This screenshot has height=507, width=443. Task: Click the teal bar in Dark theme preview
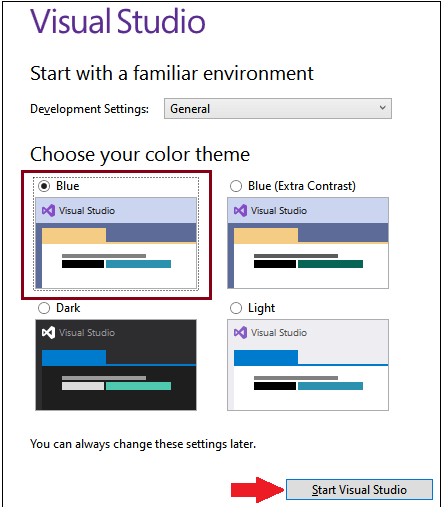coord(138,386)
